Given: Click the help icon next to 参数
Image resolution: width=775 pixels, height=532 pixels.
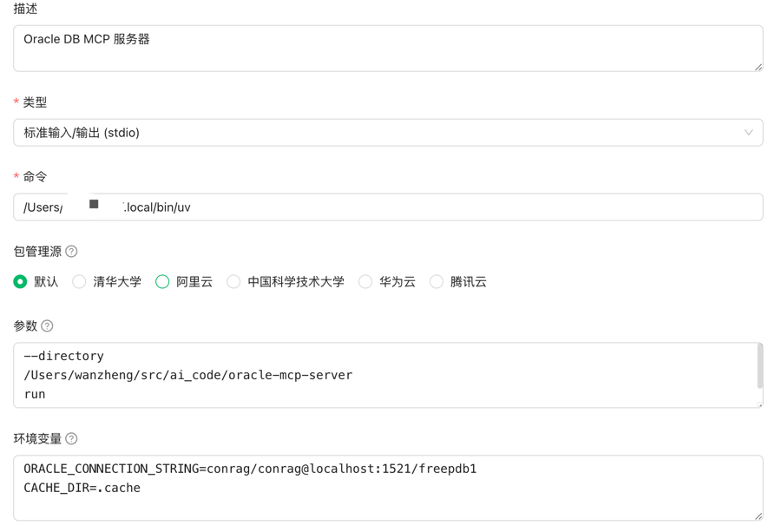Looking at the screenshot, I should pyautogui.click(x=47, y=326).
